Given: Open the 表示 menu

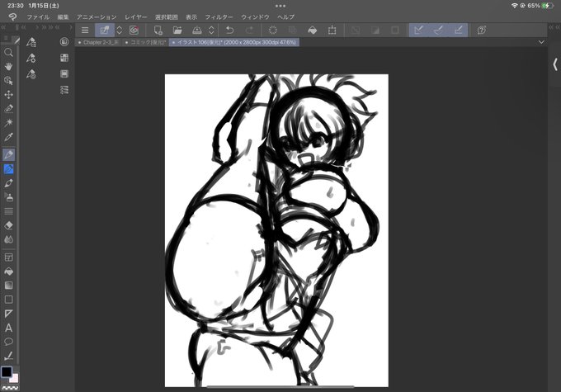Looking at the screenshot, I should 191,17.
